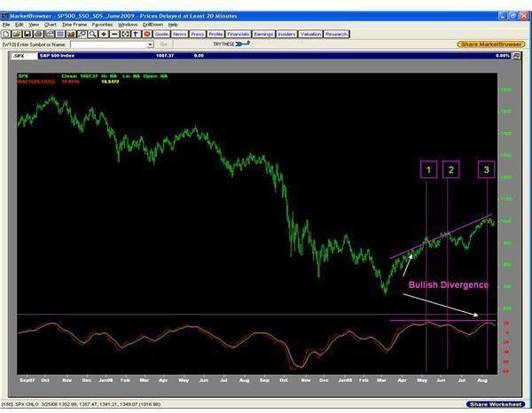Screen dimensions: 532x413
Task: Click the red circle X stop icon
Action: pos(147,34)
